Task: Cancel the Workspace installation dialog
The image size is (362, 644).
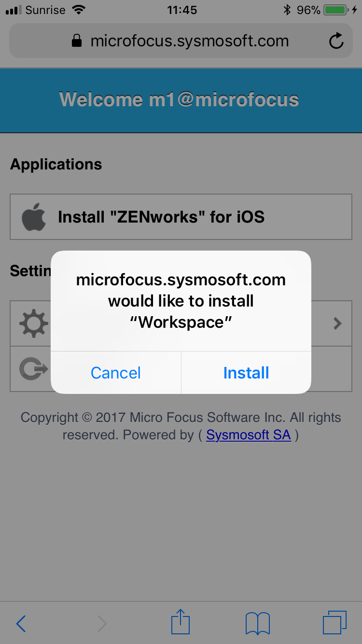Action: point(115,373)
